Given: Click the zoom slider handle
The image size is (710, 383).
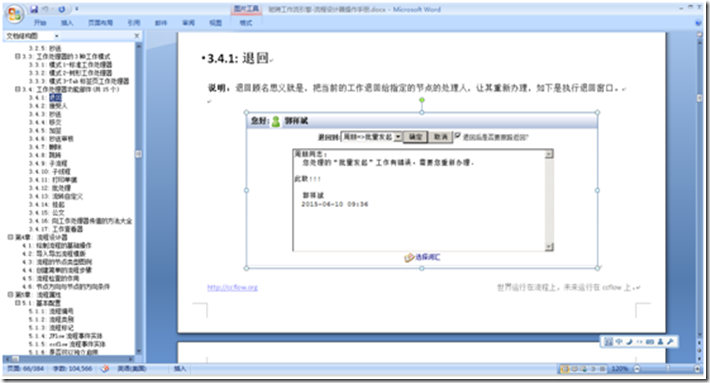Looking at the screenshot, I should [668, 369].
